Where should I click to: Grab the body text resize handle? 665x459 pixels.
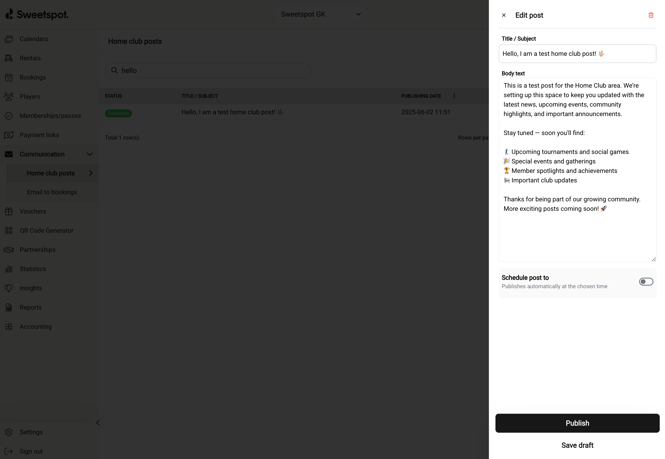tap(653, 259)
